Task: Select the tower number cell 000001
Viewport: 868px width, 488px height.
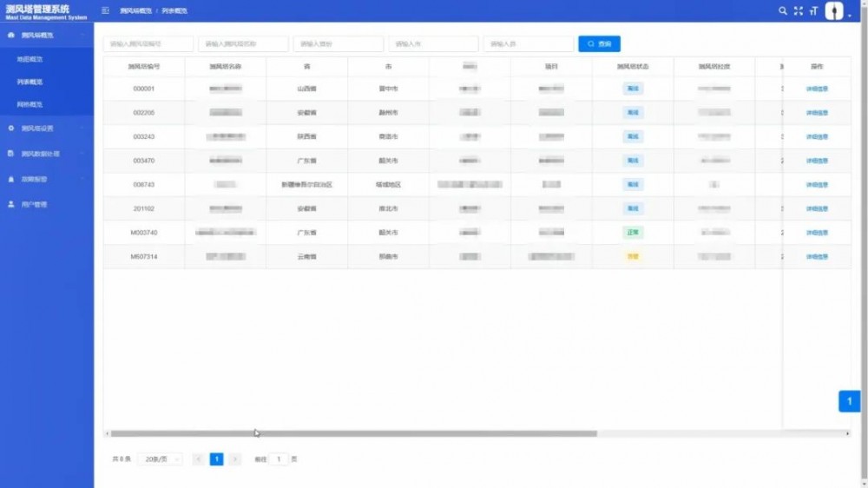Action: [x=144, y=89]
